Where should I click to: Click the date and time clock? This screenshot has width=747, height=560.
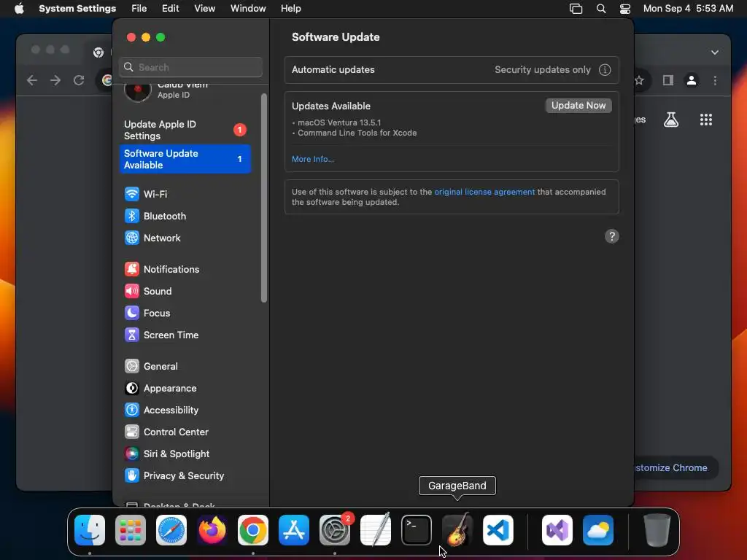click(688, 9)
